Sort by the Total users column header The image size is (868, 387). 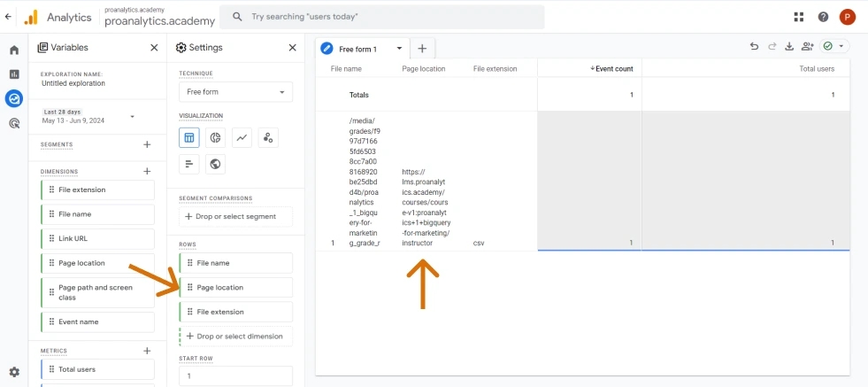(x=817, y=69)
